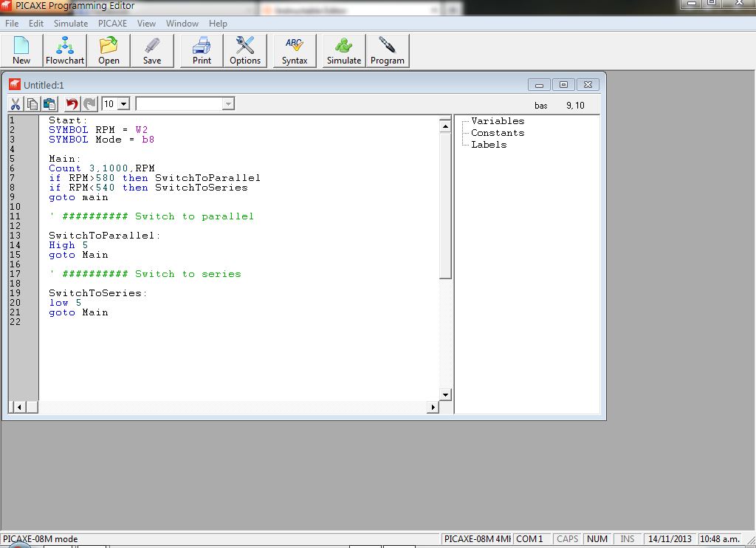
Task: Click the Paste clipboard icon
Action: (49, 103)
